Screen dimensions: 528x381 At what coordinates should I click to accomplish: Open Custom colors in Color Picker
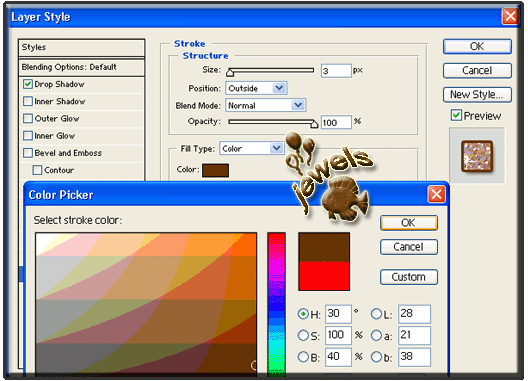pyautogui.click(x=409, y=277)
